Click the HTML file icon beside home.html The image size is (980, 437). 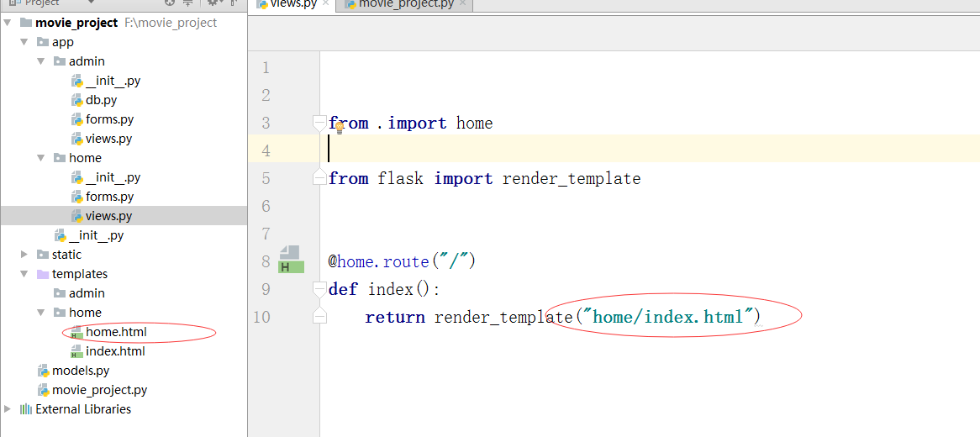[x=76, y=332]
